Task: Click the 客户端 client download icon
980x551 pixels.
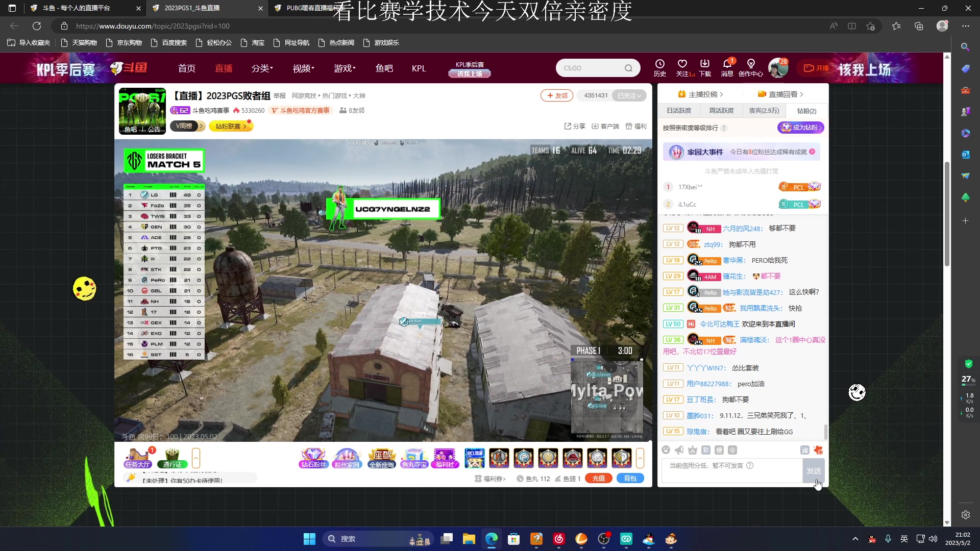Action: point(605,126)
